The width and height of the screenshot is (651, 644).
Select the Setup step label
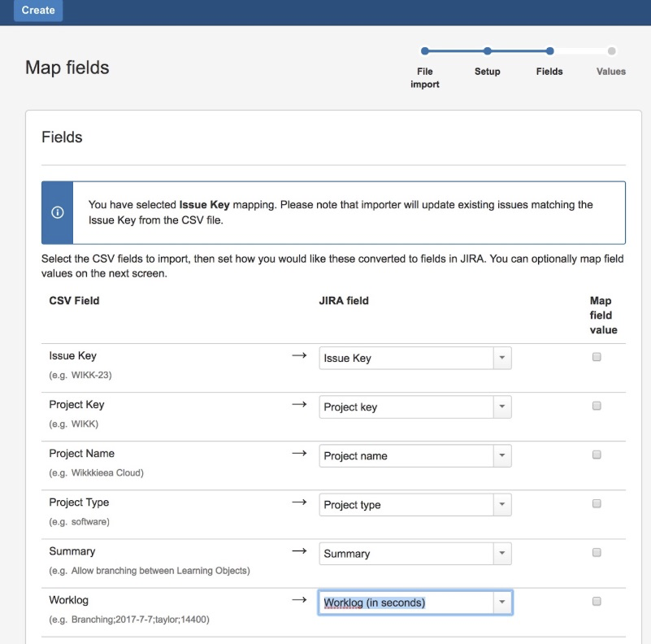487,72
